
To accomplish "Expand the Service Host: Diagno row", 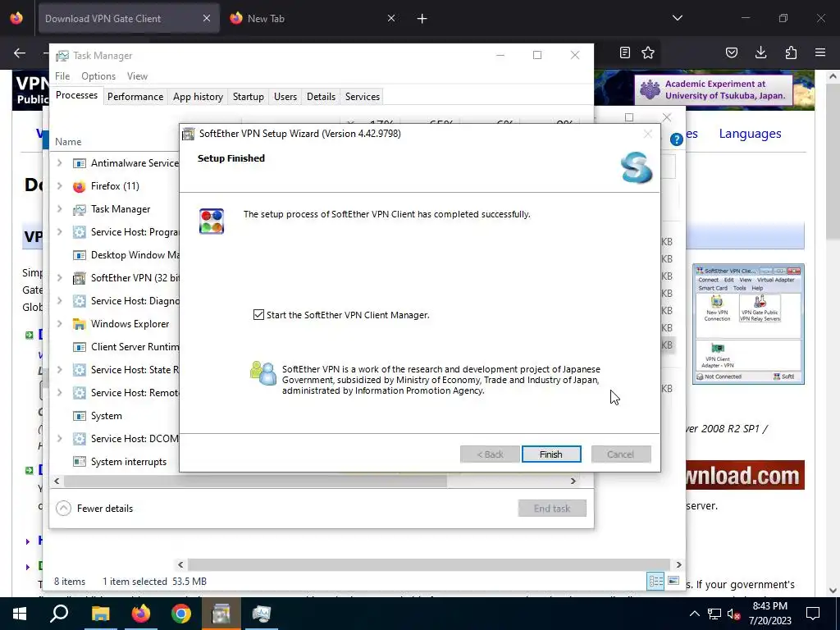I will click(59, 300).
